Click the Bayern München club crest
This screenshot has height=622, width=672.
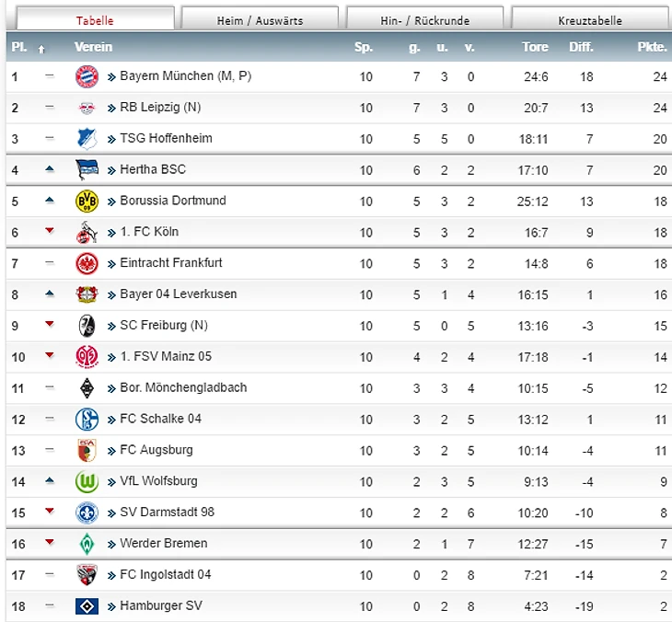click(x=87, y=76)
